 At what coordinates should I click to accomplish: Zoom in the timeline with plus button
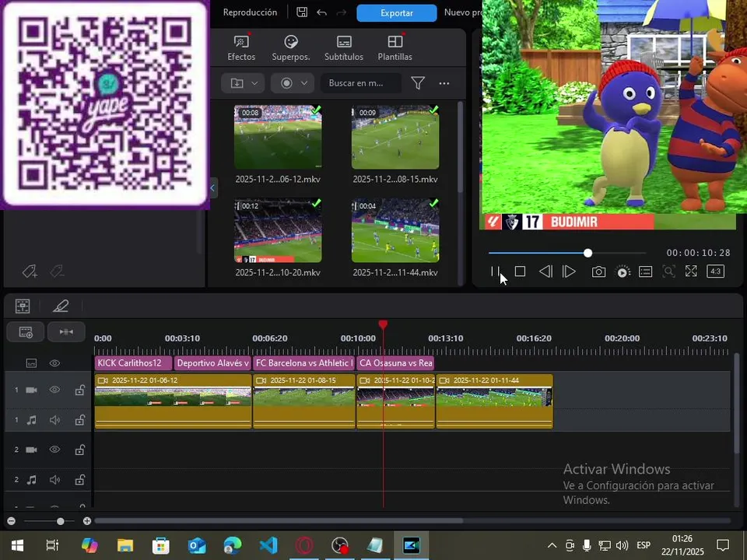point(86,521)
